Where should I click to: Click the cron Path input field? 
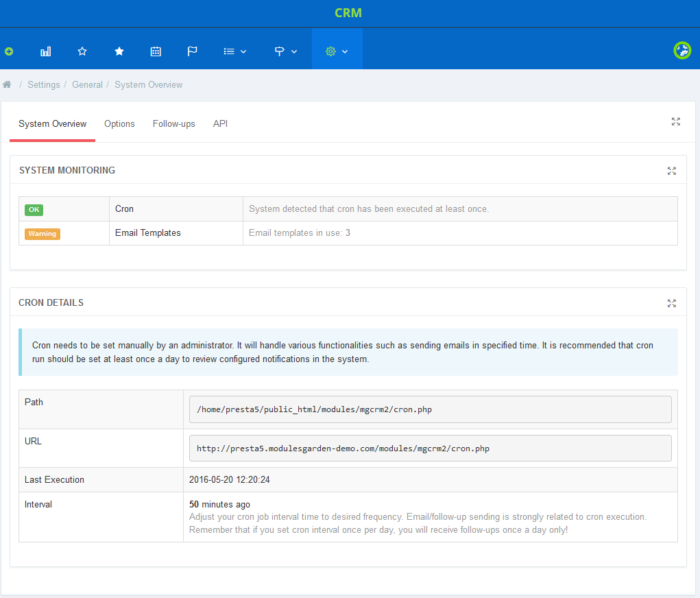click(431, 409)
